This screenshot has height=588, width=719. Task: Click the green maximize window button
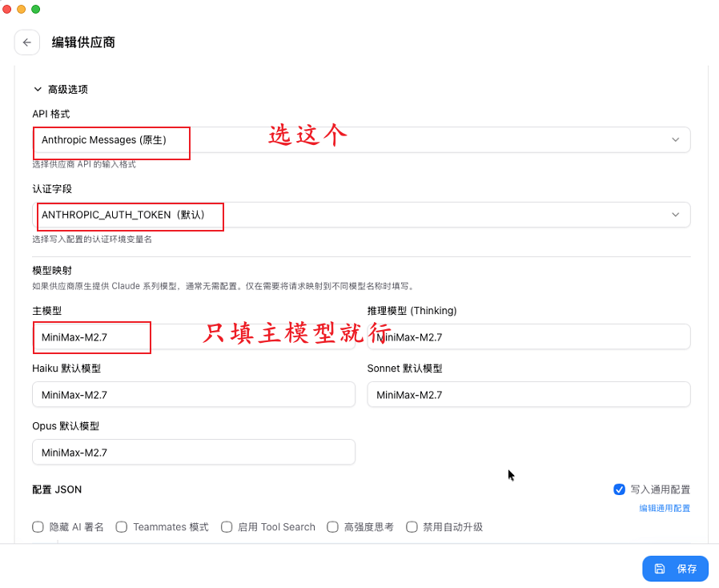pyautogui.click(x=35, y=9)
